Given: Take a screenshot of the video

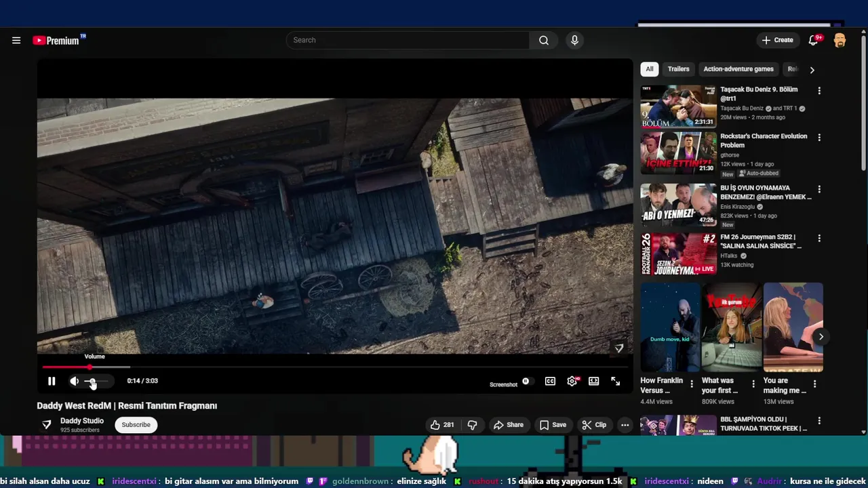Looking at the screenshot, I should point(503,384).
